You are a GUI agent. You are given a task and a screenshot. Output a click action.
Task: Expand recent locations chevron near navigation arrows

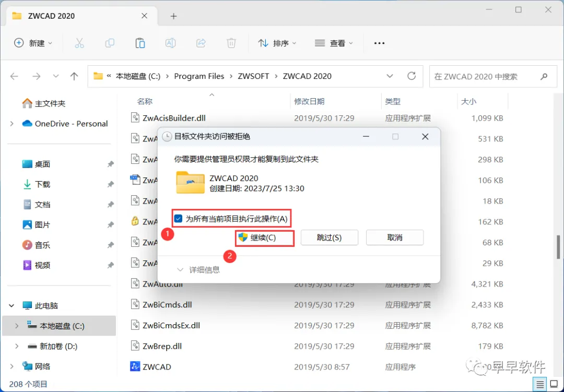56,76
